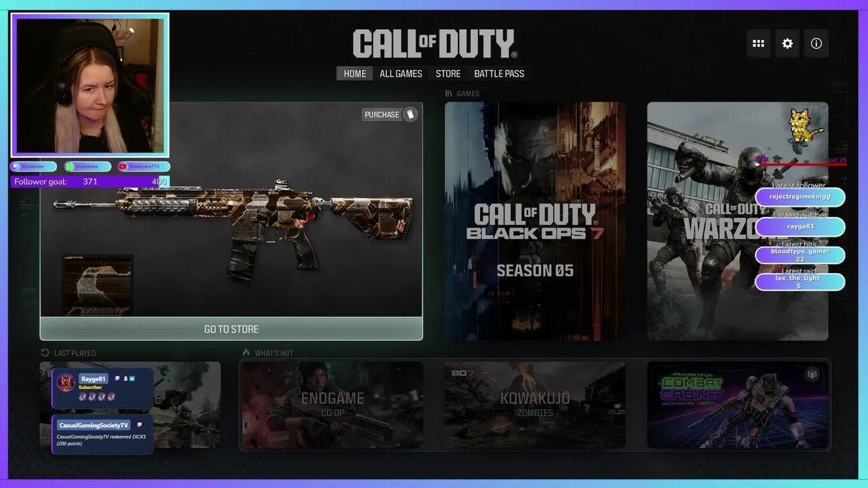The image size is (868, 488).
Task: Click the "Rayge81" chat name tag
Action: point(93,379)
